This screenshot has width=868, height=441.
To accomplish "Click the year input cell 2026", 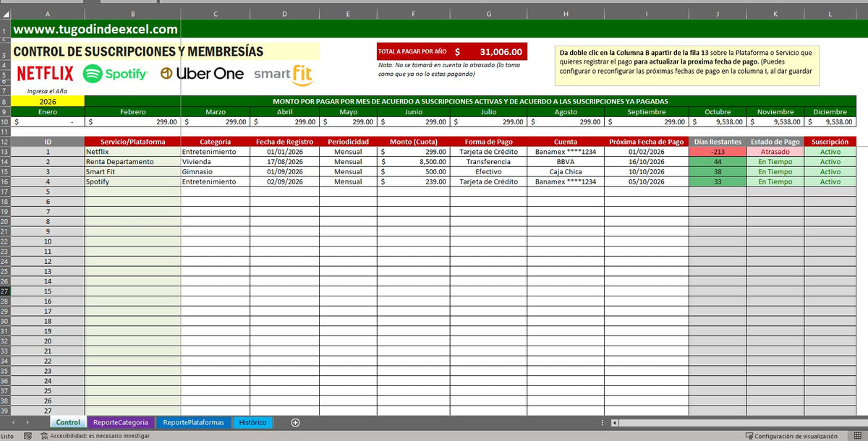I will pyautogui.click(x=48, y=102).
